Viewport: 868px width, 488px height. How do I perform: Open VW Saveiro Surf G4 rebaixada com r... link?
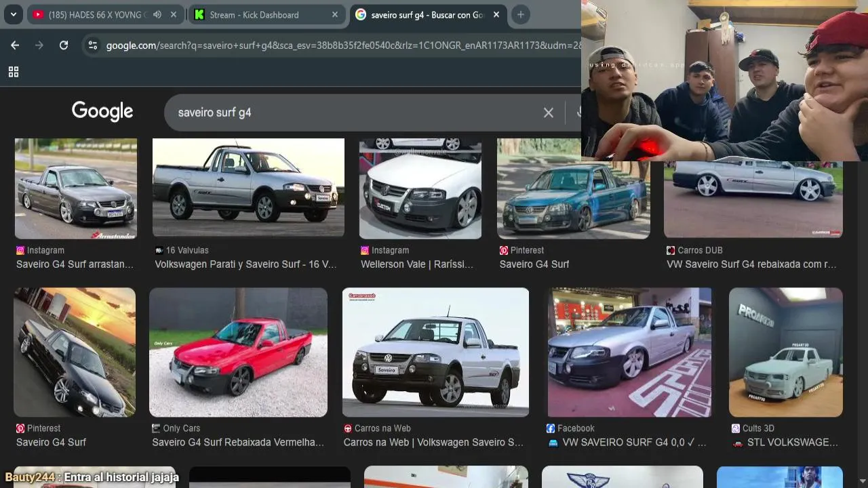coord(751,264)
